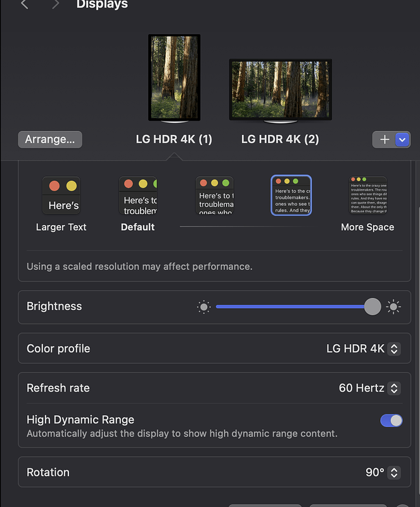Click the high brightness sun icon
The image size is (420, 507).
(x=393, y=307)
